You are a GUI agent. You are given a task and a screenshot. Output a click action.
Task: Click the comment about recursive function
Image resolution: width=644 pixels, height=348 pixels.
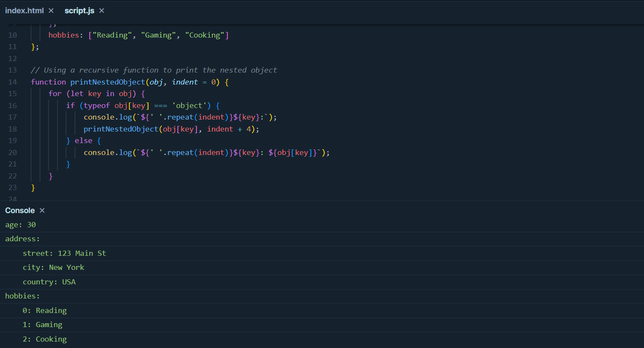tap(154, 70)
